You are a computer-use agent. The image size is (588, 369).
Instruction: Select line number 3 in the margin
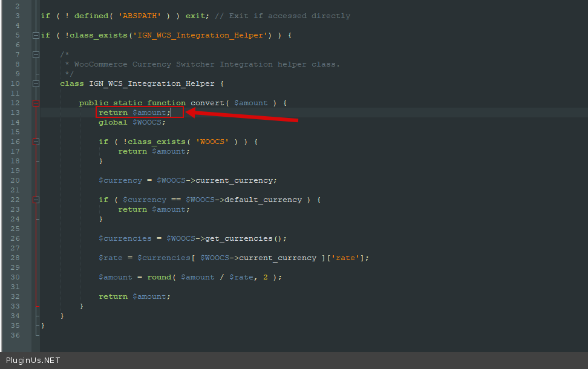[x=17, y=16]
